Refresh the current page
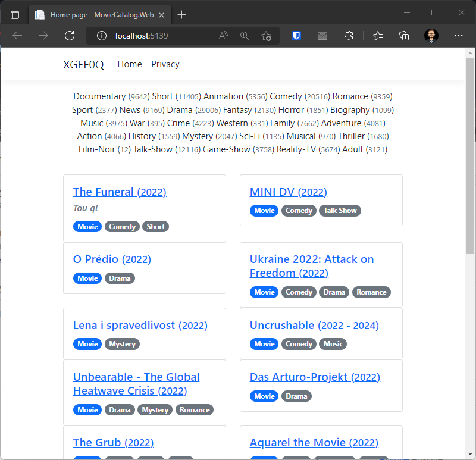The width and height of the screenshot is (476, 460). 70,36
